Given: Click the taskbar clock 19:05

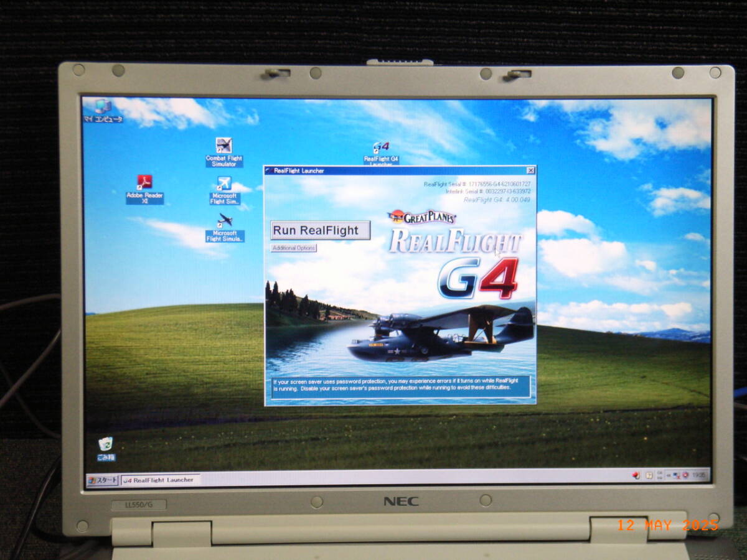Looking at the screenshot, I should click(x=699, y=475).
